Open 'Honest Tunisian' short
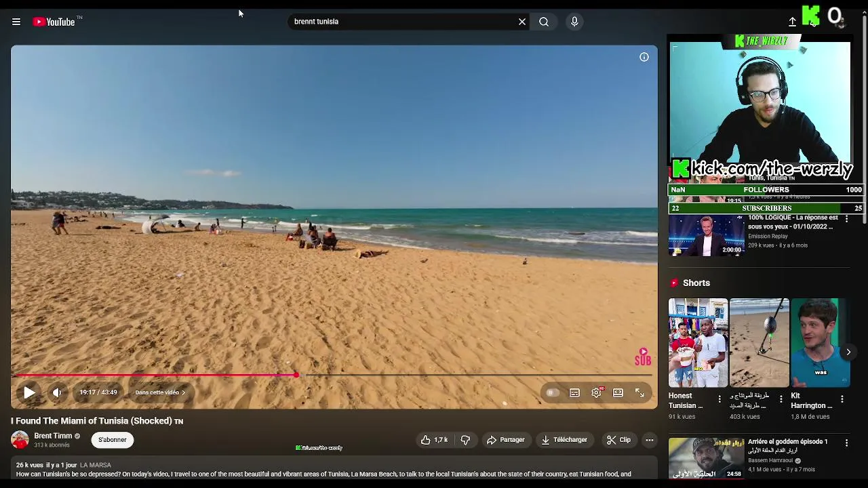Viewport: 868px width, 488px height. 698,343
